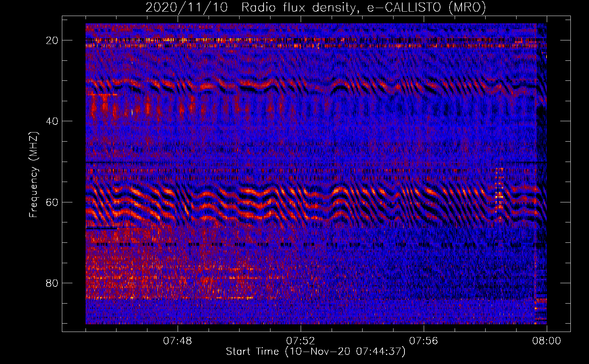Click the "Start Time (10-Nov-20 07:44:37)" label
This screenshot has width=589, height=364.
316,352
